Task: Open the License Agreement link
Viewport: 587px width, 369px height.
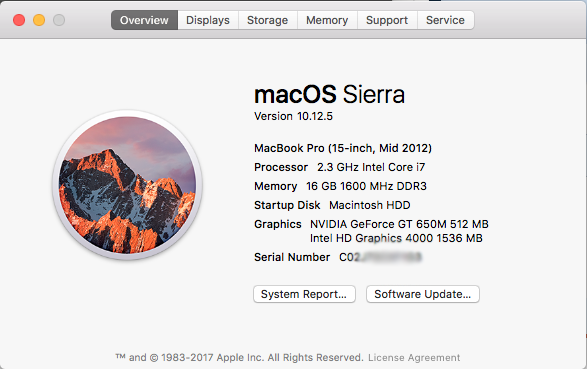Action: click(414, 358)
